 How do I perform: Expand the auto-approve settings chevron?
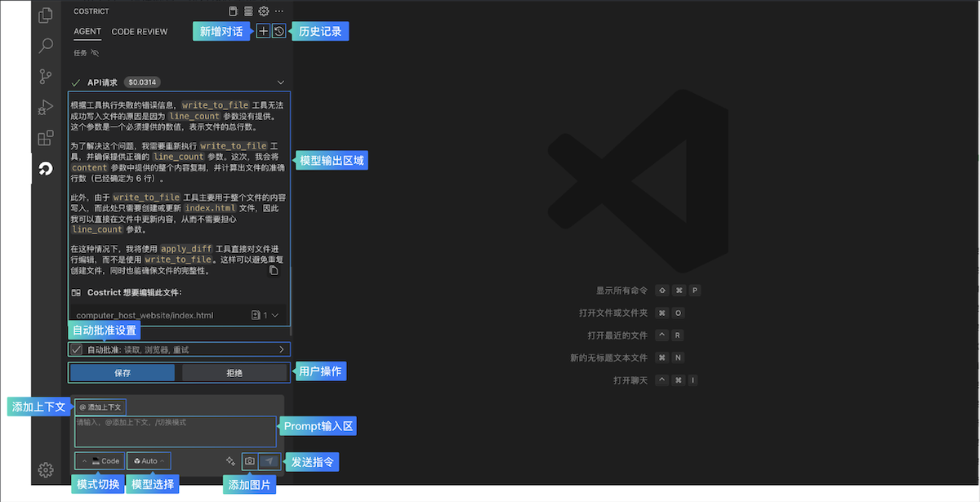click(x=282, y=349)
